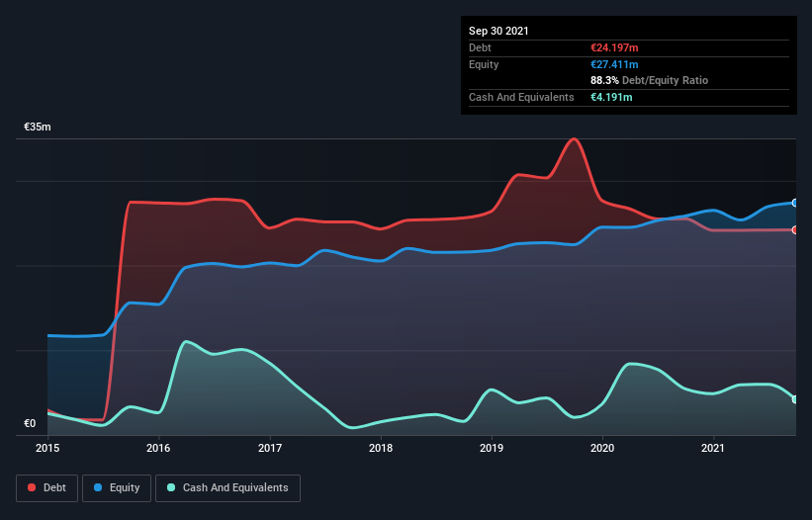Click the 2021 x-axis label
Image resolution: width=812 pixels, height=520 pixels.
tap(713, 448)
